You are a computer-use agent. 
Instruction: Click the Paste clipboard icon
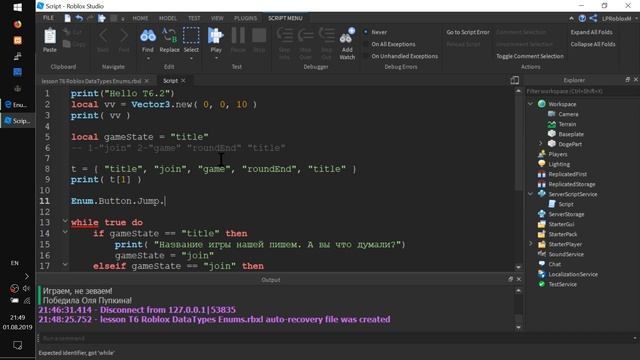[x=50, y=37]
